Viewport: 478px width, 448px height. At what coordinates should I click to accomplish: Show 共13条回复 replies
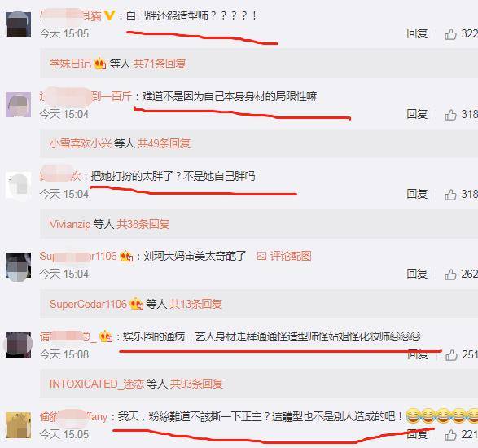pyautogui.click(x=195, y=304)
